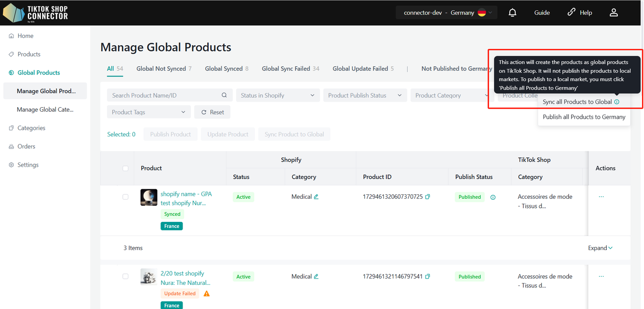The height and width of the screenshot is (309, 644).
Task: Click info icon next to Sync all Products
Action: click(x=617, y=102)
